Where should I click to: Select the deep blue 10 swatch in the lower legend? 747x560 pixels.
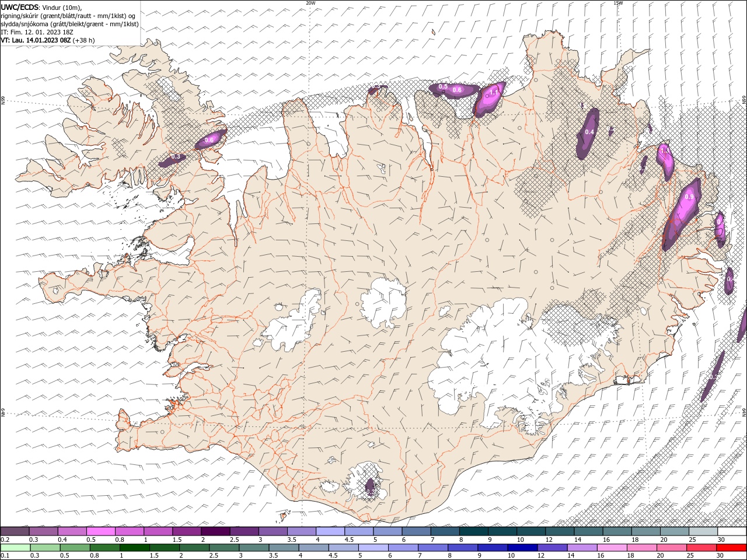click(x=522, y=548)
